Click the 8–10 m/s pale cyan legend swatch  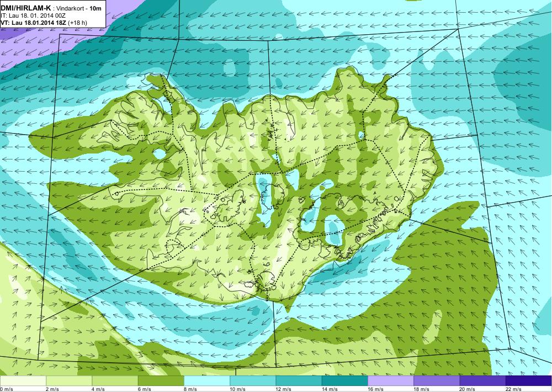click(x=206, y=381)
